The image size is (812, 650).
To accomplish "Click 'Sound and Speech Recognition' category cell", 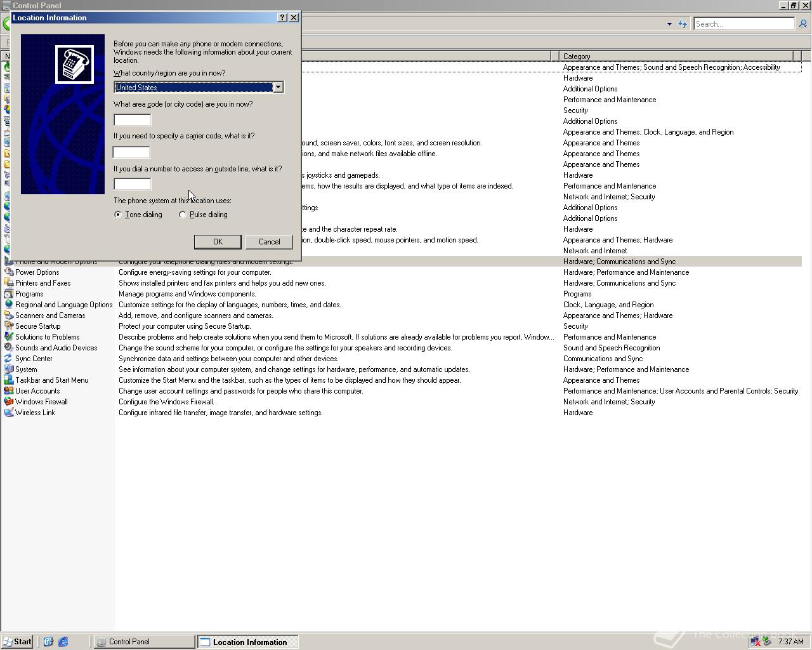I will pyautogui.click(x=612, y=348).
